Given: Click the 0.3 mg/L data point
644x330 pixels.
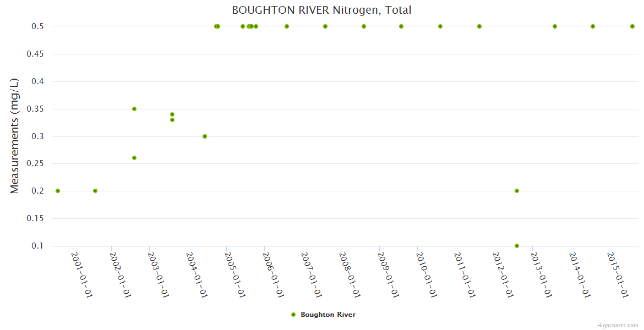Looking at the screenshot, I should [205, 136].
